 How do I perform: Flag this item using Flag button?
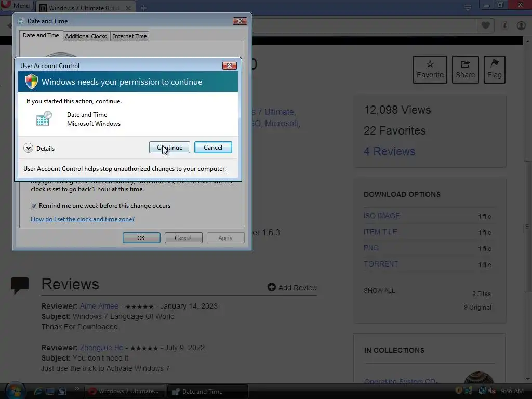pyautogui.click(x=495, y=70)
